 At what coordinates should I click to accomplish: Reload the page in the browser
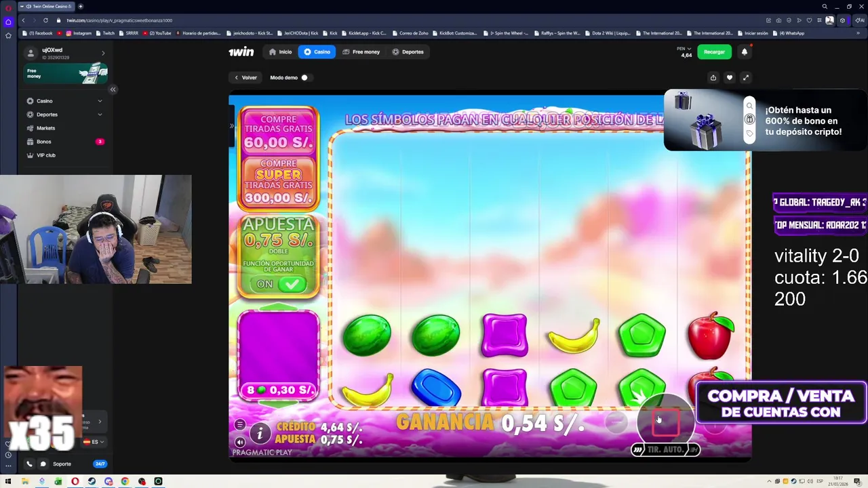tap(45, 20)
